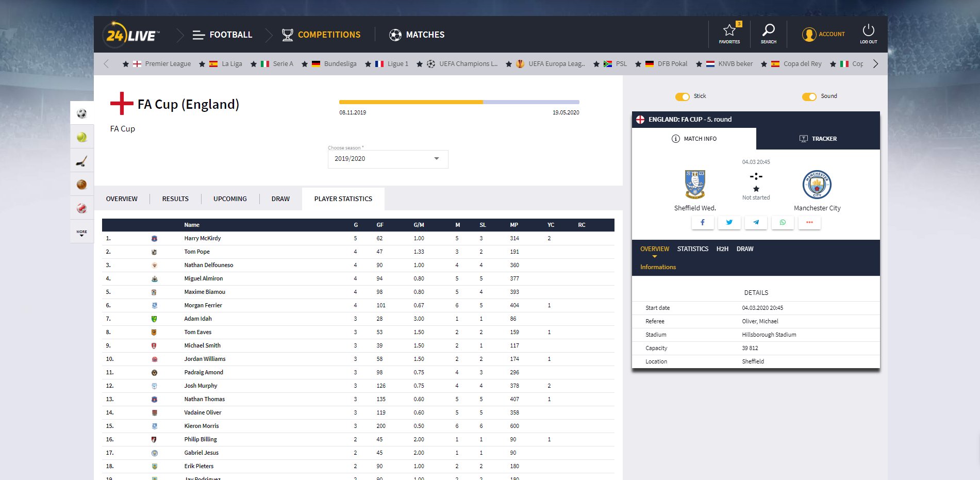Screen dimensions: 980x480
Task: Open the Account profile icon
Action: [809, 35]
